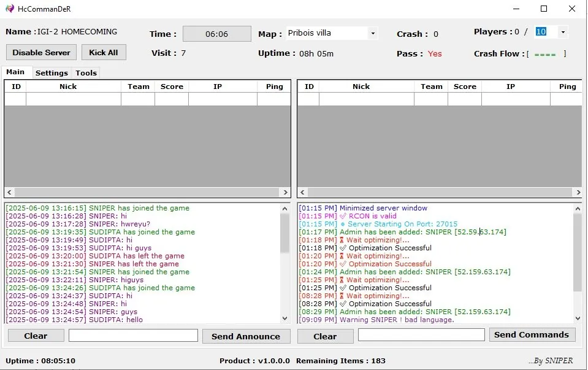Click the up arrow on chat log scrollbar
Image resolution: width=588 pixels, height=370 pixels.
285,208
